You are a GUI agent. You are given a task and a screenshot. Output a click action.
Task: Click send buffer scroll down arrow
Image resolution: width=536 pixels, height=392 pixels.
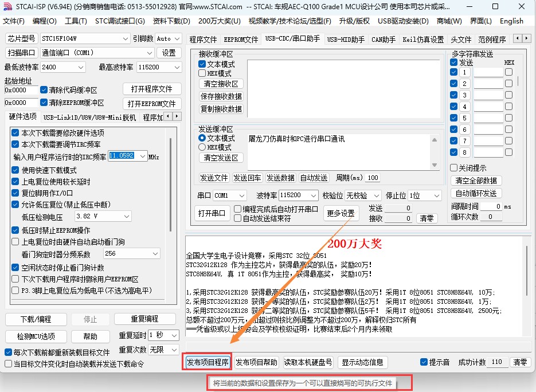(435, 165)
